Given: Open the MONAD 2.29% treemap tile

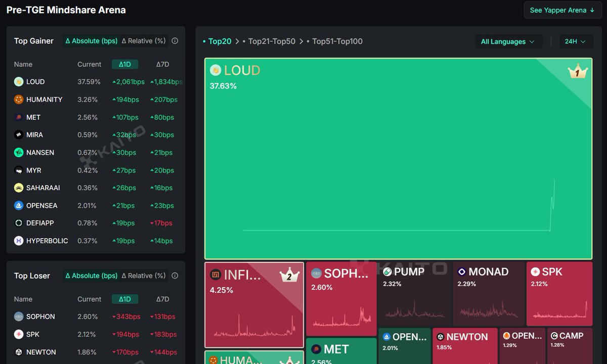Looking at the screenshot, I should 488,294.
